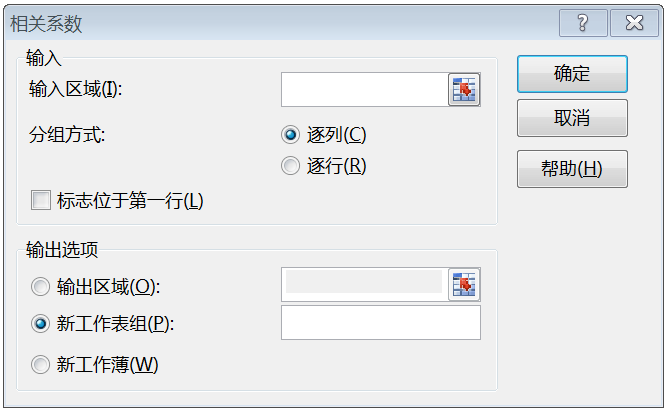Choose the 输出区域 output option

[41, 287]
